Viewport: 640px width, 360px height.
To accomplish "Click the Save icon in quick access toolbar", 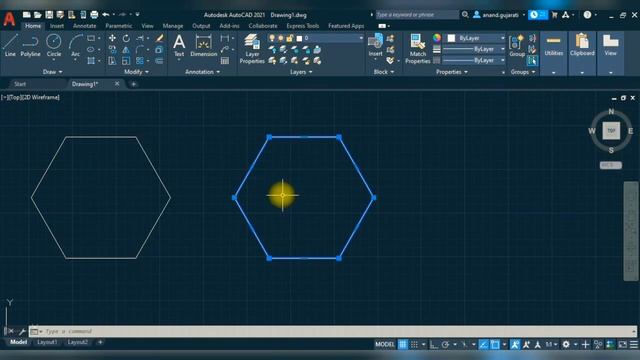I will coord(49,15).
